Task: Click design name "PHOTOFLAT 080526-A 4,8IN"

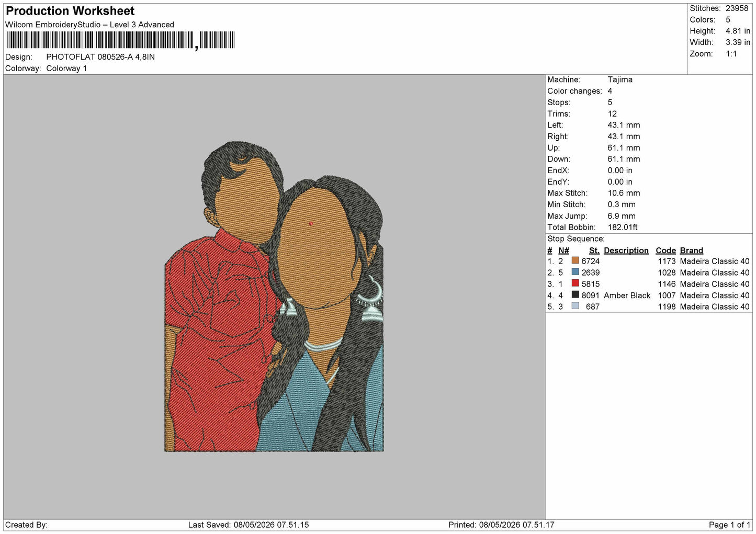Action: click(x=100, y=57)
